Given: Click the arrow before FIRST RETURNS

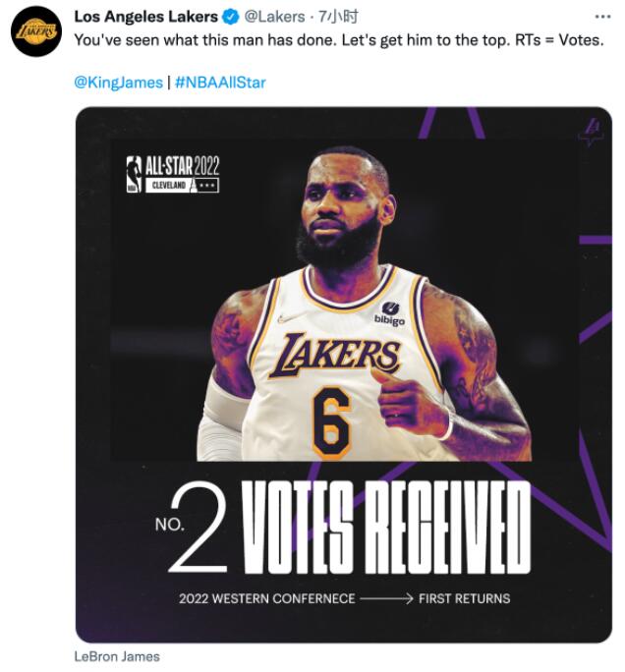Looking at the screenshot, I should 386,598.
